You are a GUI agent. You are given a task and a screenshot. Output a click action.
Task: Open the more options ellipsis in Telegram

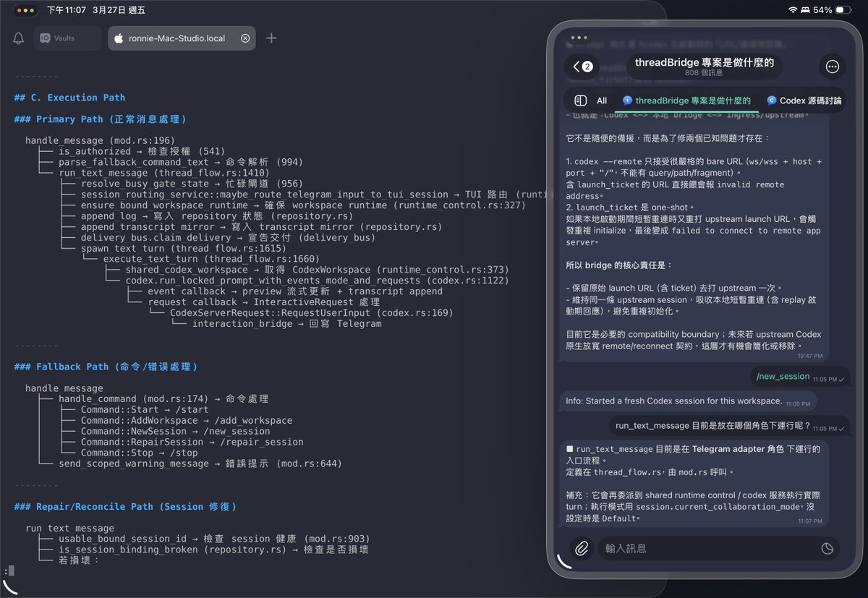(832, 67)
